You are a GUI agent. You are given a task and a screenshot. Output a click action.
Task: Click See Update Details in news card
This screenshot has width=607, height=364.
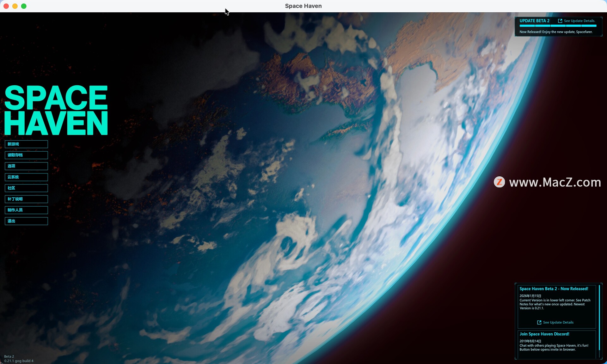coord(558,322)
